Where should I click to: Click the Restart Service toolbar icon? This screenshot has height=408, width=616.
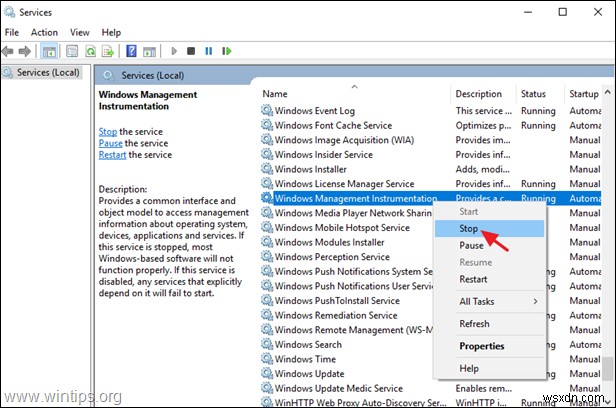(x=227, y=51)
